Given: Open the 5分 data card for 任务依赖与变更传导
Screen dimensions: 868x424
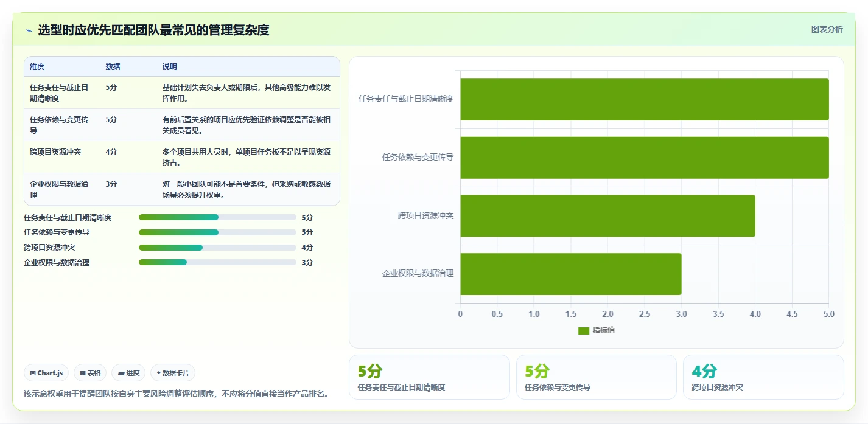Looking at the screenshot, I should 597,377.
